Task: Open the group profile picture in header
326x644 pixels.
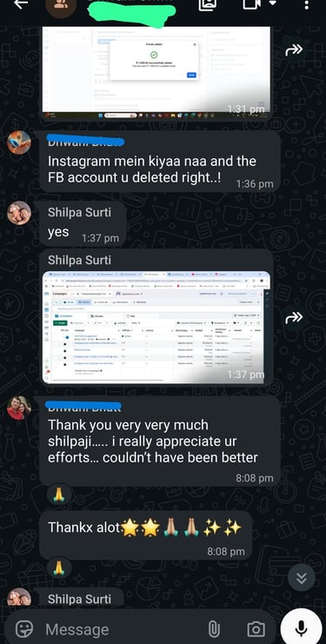Action: [x=61, y=6]
